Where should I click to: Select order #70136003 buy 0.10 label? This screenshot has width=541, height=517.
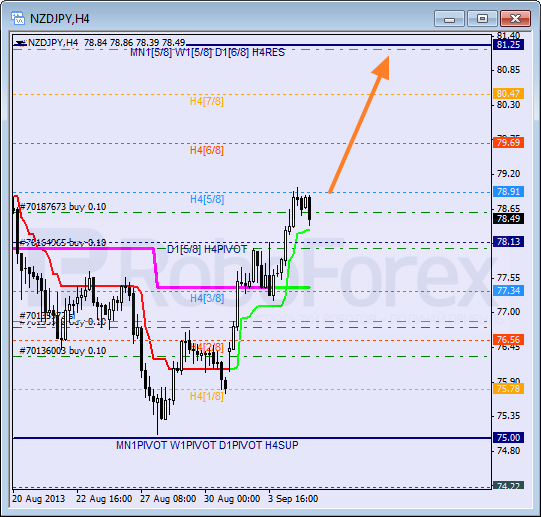63,351
